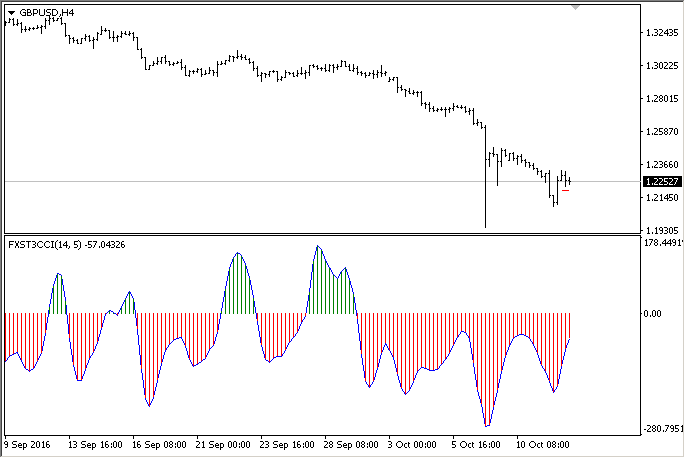Click the 13 Sep 16:00 time label
This screenshot has width=685, height=458.
[95, 445]
